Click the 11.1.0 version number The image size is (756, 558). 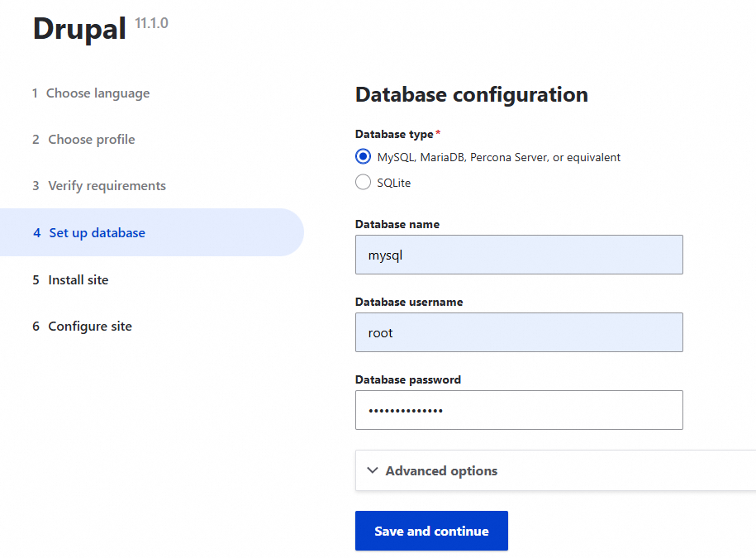click(151, 23)
